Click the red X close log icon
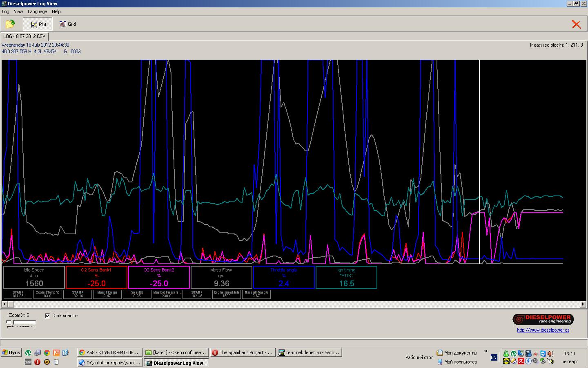Image resolution: width=588 pixels, height=368 pixels. (576, 25)
